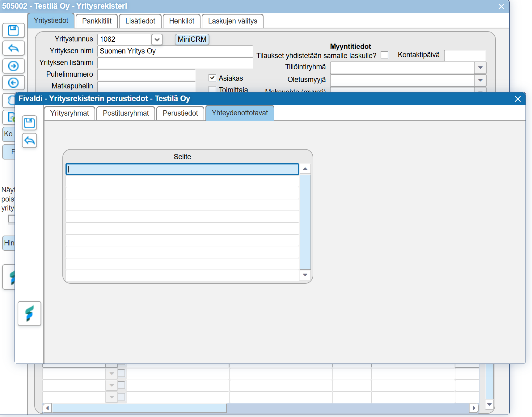Click down arrow of Yritysrekisteri vertical scrollbar
The height and width of the screenshot is (417, 532).
click(489, 404)
